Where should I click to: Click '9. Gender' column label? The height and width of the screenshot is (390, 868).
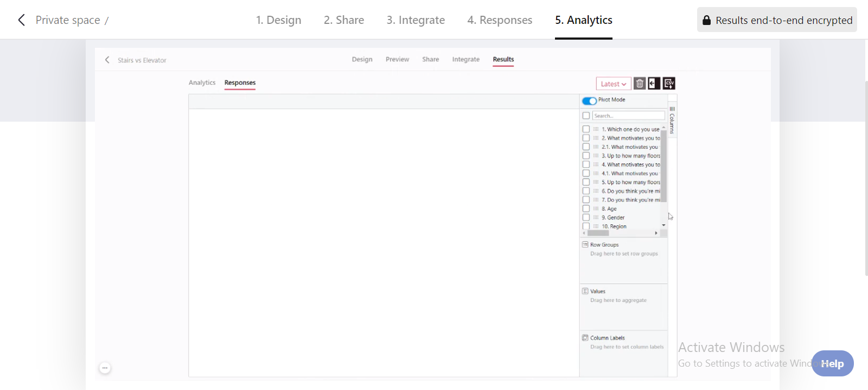click(x=613, y=217)
